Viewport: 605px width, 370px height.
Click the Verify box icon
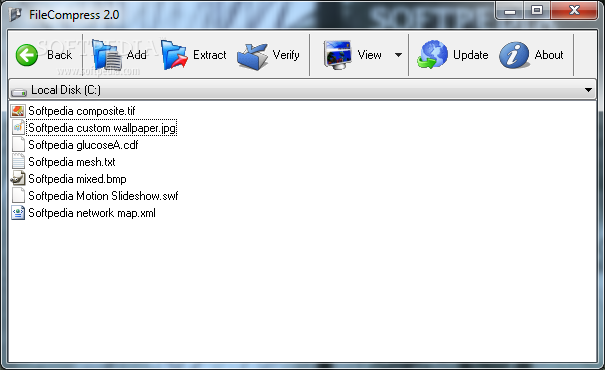tap(252, 56)
